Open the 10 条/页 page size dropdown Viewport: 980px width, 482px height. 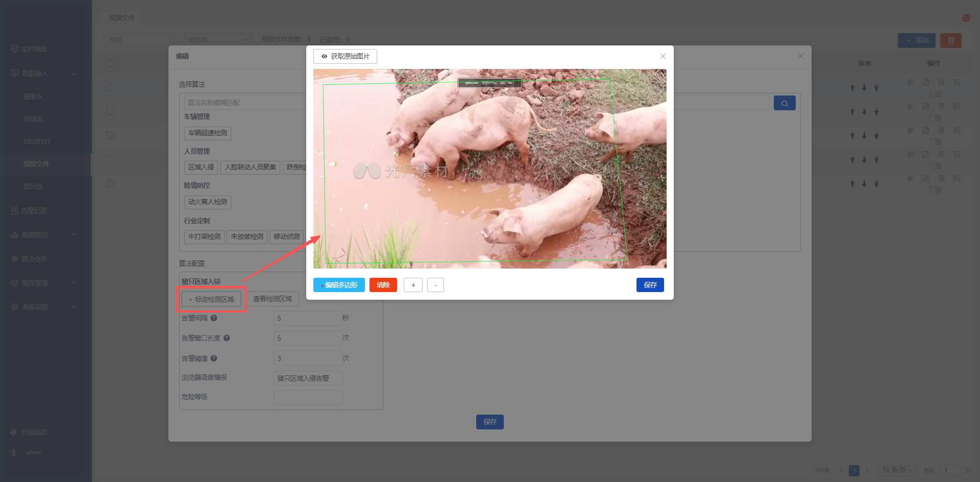tap(897, 470)
